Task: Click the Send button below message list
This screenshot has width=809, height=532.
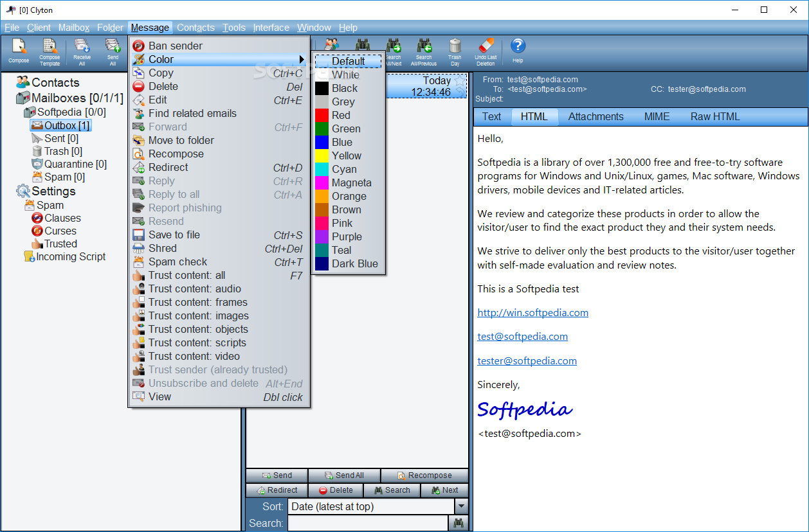Action: coord(277,475)
